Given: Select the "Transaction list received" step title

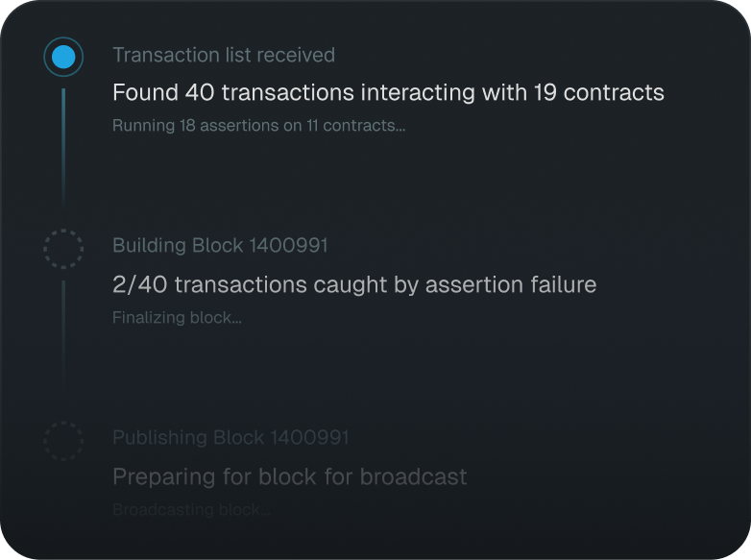Looking at the screenshot, I should [224, 55].
